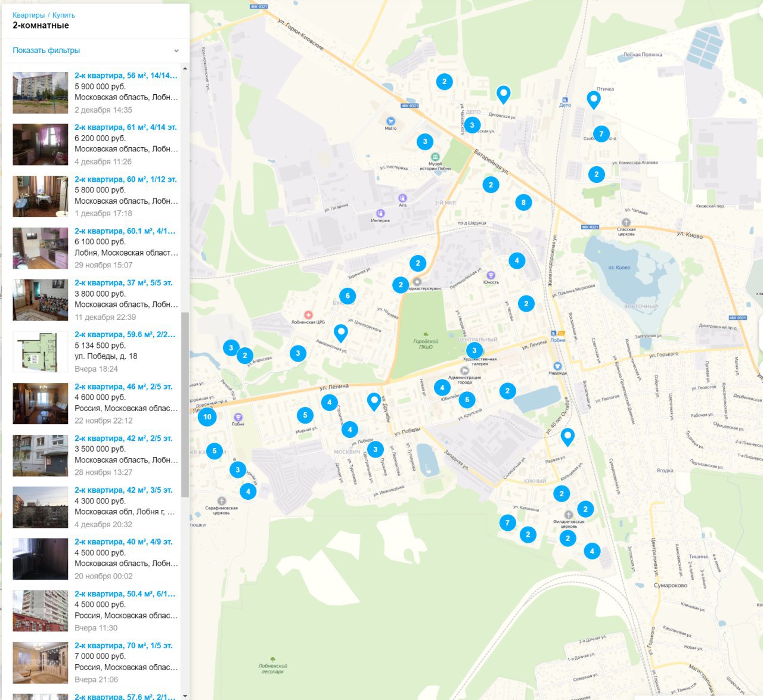Click the listings scrollbar up arrow
The width and height of the screenshot is (763, 700).
(185, 68)
